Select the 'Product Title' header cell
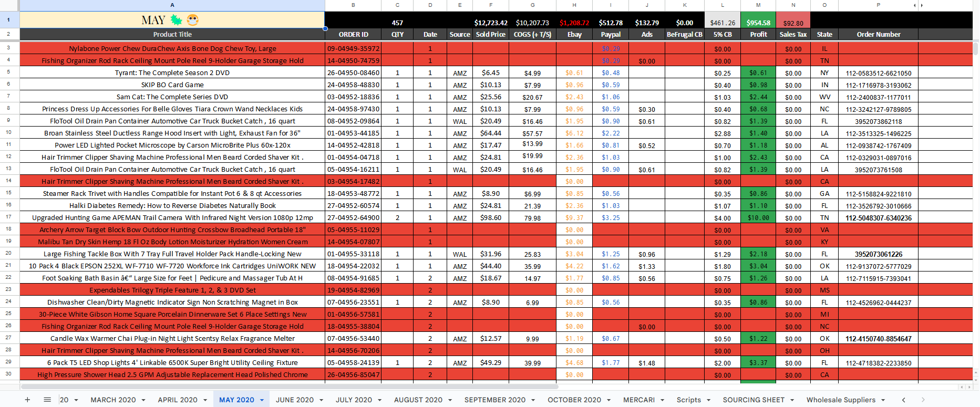The width and height of the screenshot is (980, 407). 172,34
